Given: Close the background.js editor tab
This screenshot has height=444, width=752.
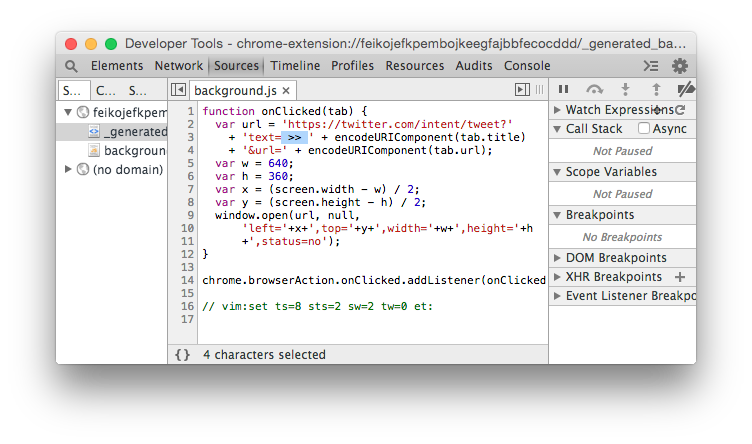Looking at the screenshot, I should (285, 90).
